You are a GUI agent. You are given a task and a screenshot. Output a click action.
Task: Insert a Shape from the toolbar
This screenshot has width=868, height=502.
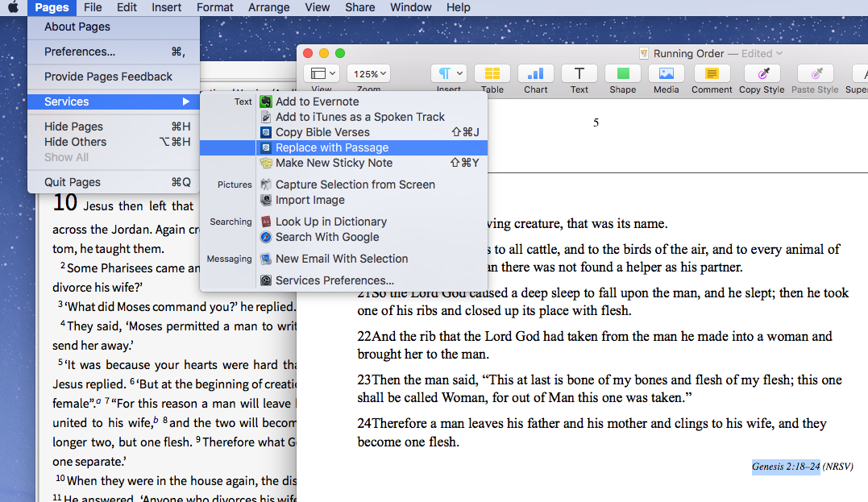[623, 73]
